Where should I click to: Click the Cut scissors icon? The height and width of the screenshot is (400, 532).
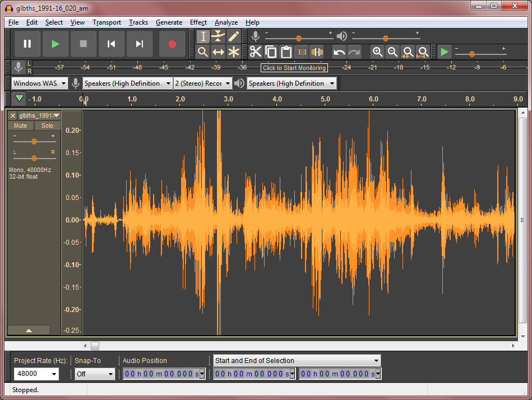pyautogui.click(x=256, y=52)
